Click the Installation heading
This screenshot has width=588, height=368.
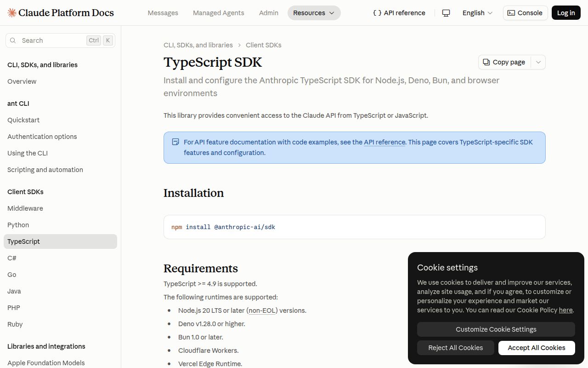pyautogui.click(x=193, y=193)
